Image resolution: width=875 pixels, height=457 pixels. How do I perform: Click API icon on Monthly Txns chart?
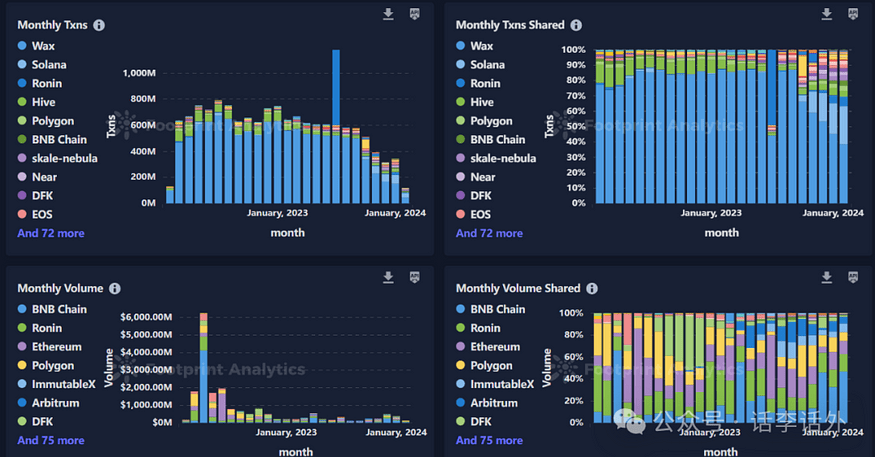tap(415, 14)
